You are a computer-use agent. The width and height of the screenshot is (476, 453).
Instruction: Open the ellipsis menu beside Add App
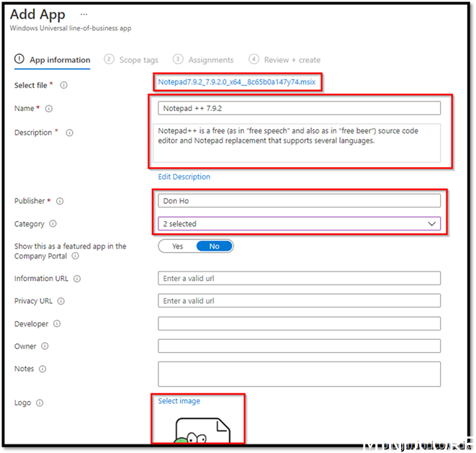(x=84, y=14)
